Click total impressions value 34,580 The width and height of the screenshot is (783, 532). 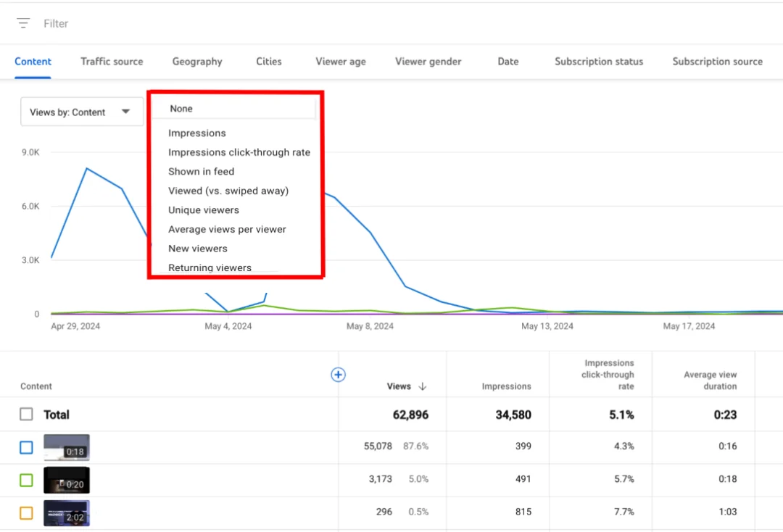(x=513, y=415)
